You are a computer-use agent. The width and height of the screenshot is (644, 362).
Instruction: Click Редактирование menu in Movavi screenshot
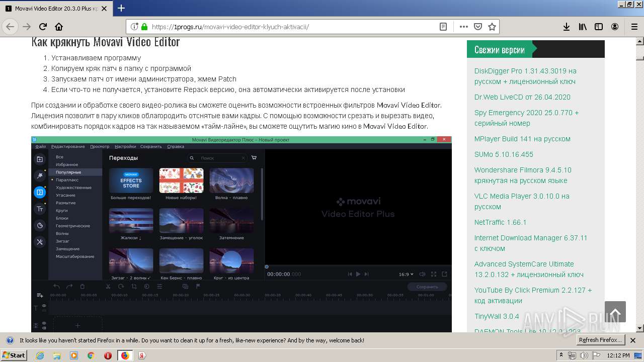[x=68, y=147]
